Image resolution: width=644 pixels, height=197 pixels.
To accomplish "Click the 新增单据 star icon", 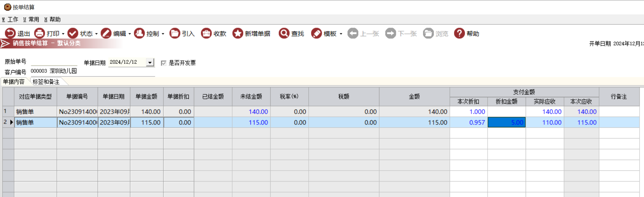I will (x=238, y=33).
